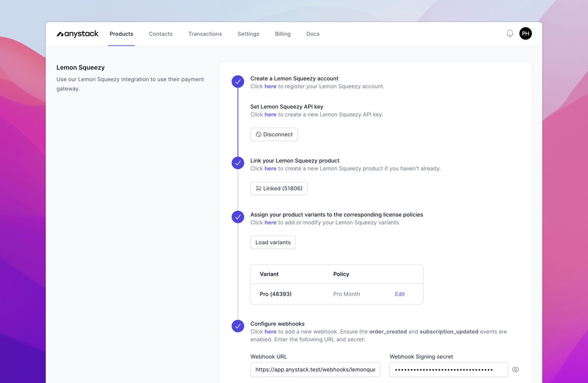Open the Docs tab
This screenshot has width=588, height=383.
click(313, 34)
